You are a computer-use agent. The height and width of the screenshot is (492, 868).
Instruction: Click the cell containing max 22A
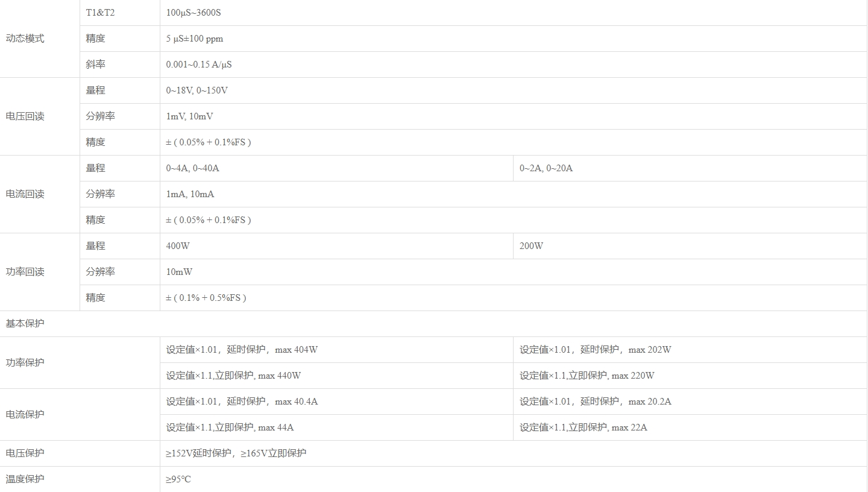[x=690, y=427]
